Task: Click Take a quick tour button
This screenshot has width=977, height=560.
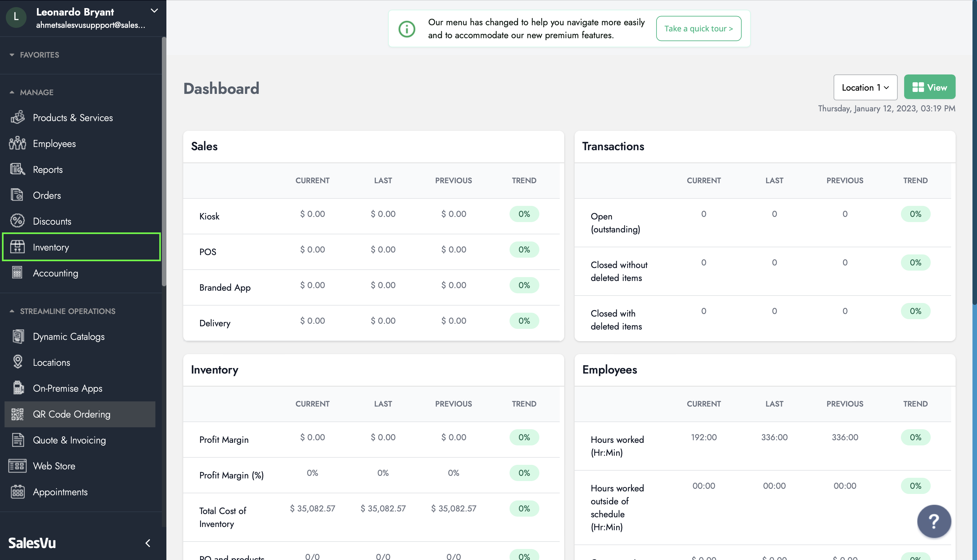Action: click(698, 28)
